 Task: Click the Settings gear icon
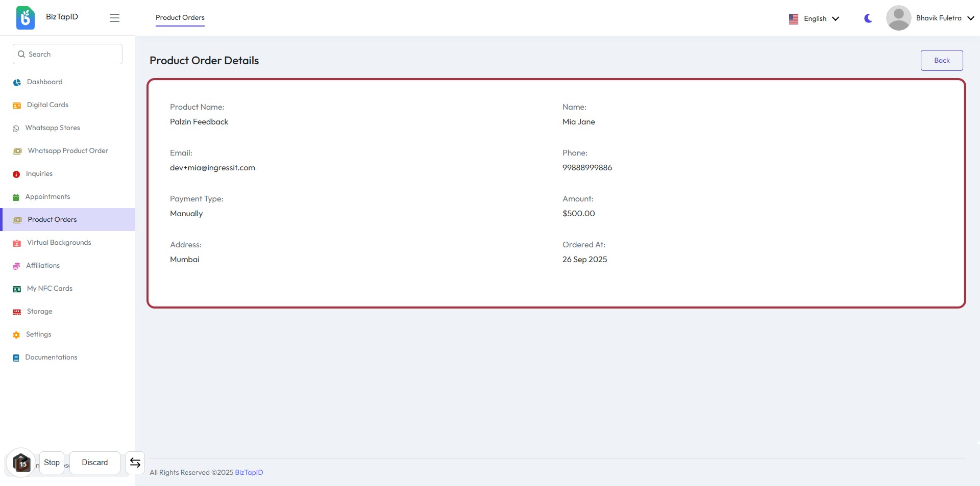16,335
